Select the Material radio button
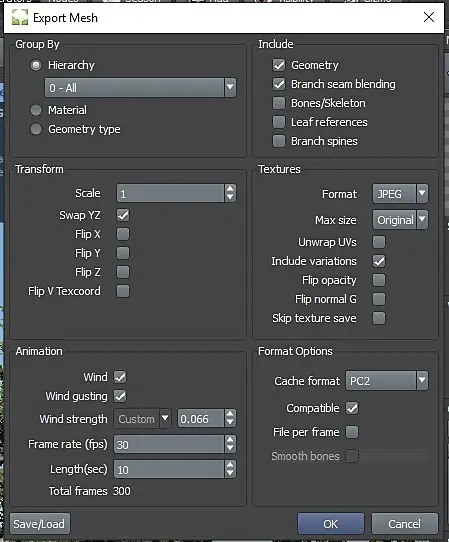The image size is (449, 542). tap(36, 110)
